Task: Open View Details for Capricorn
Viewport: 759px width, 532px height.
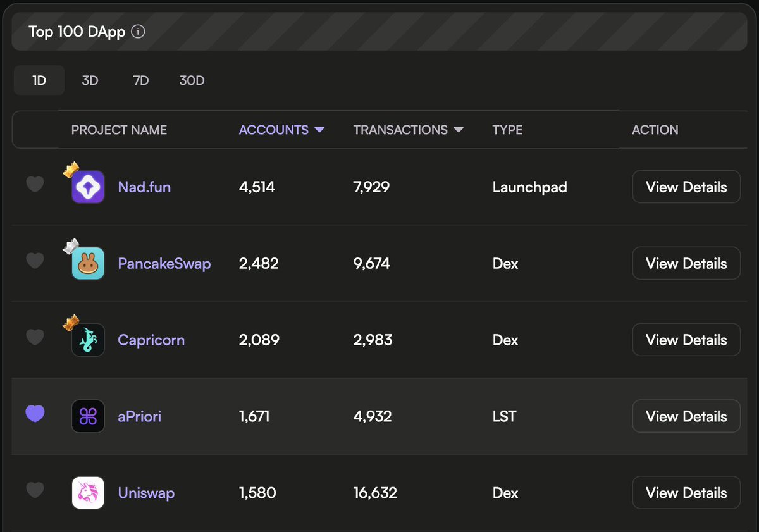Action: [686, 340]
